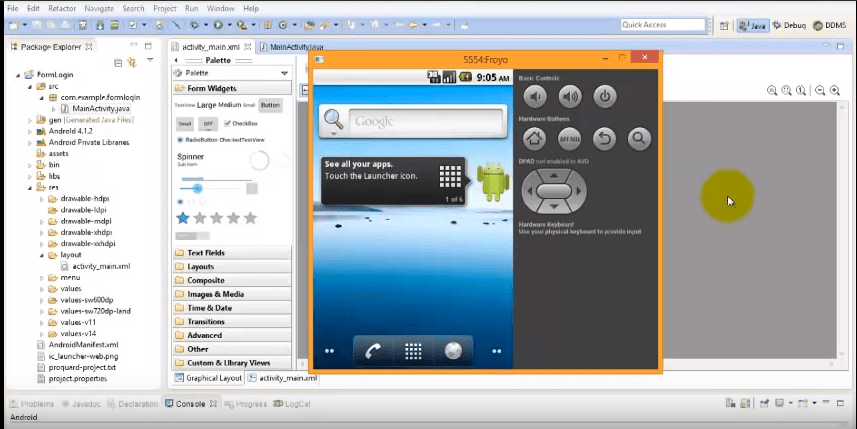
Task: Tap the browser globe icon in emulator
Action: pos(453,351)
